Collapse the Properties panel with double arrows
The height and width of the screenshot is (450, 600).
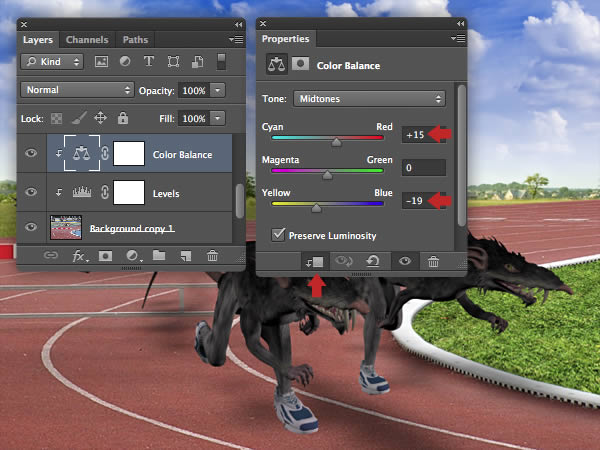(460, 24)
